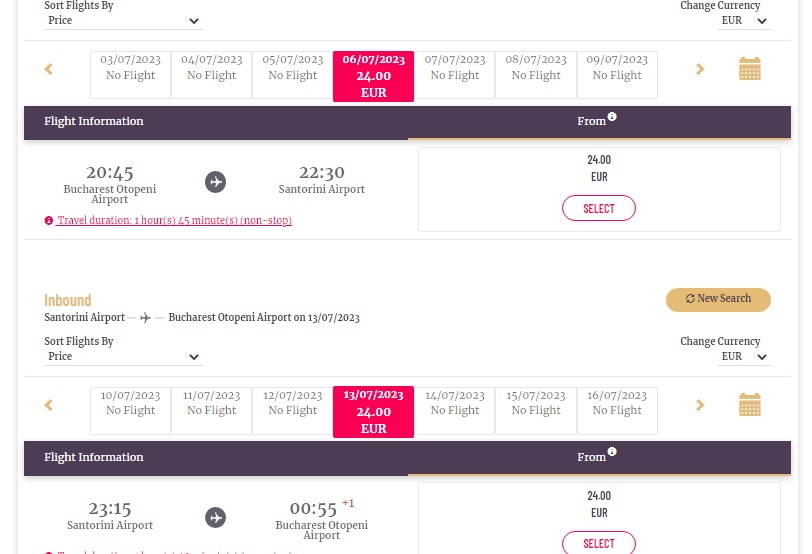Open the outbound calendar date picker icon
This screenshot has height=554, width=812.
[749, 69]
